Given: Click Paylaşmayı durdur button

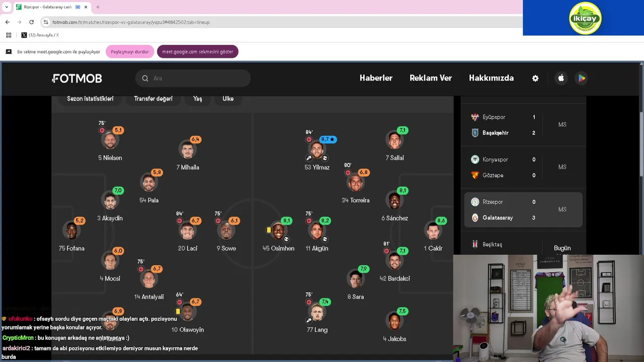Looking at the screenshot, I should (130, 52).
